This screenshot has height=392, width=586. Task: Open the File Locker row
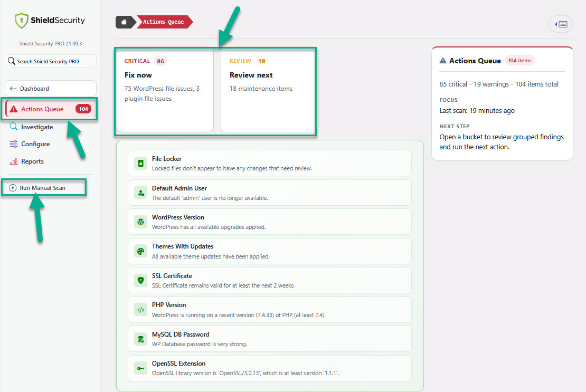pyautogui.click(x=269, y=163)
